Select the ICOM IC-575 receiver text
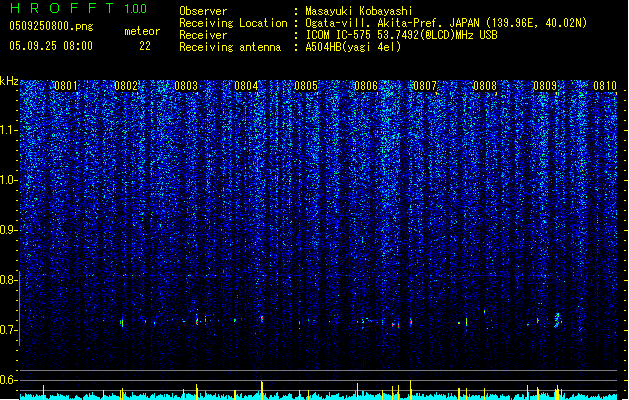This screenshot has width=629, height=400. click(x=401, y=35)
